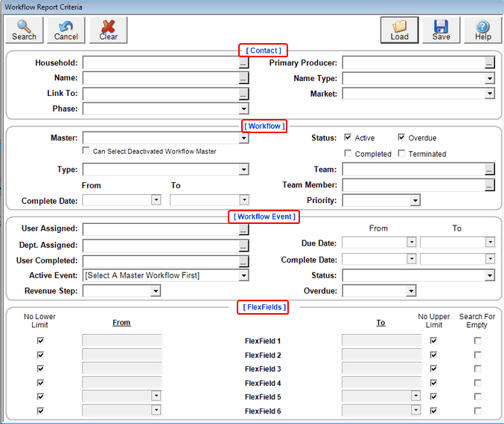
Task: Open the Workflow Event Overdue dropdown
Action: (411, 291)
